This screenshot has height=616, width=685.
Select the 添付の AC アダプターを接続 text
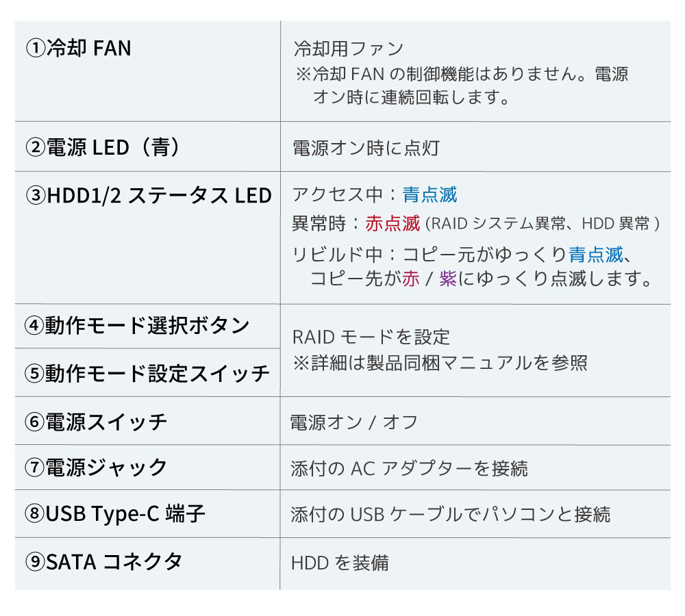[x=410, y=469]
